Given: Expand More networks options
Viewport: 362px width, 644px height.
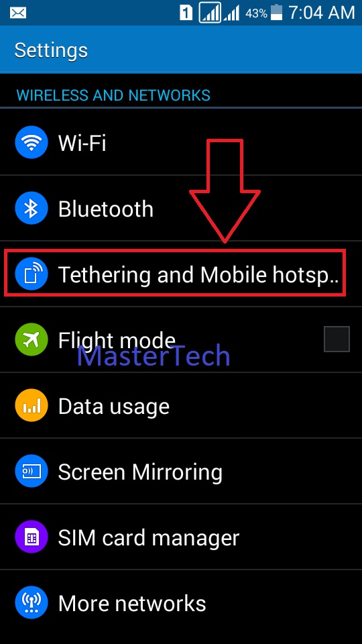Looking at the screenshot, I should 181,603.
